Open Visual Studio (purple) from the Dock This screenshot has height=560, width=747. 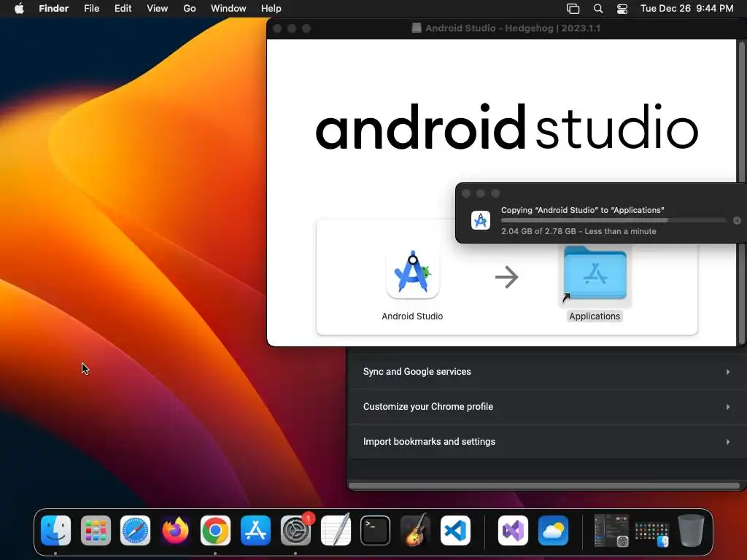point(513,531)
